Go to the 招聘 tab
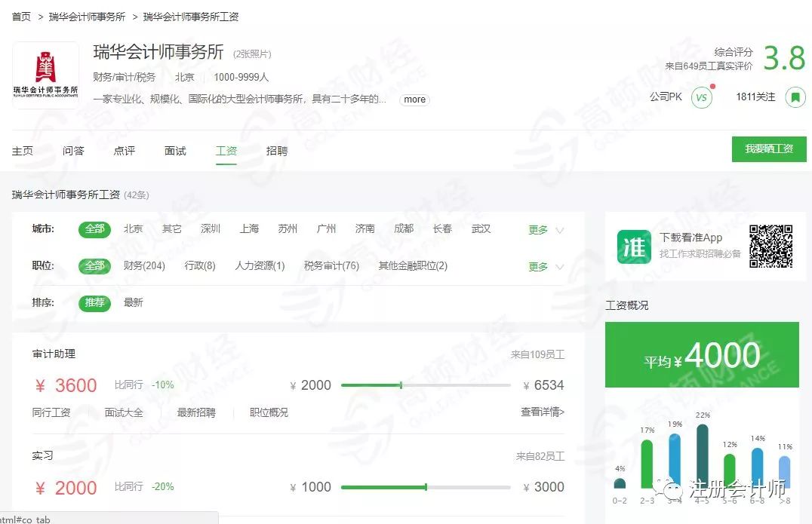The width and height of the screenshot is (812, 524). pos(276,151)
